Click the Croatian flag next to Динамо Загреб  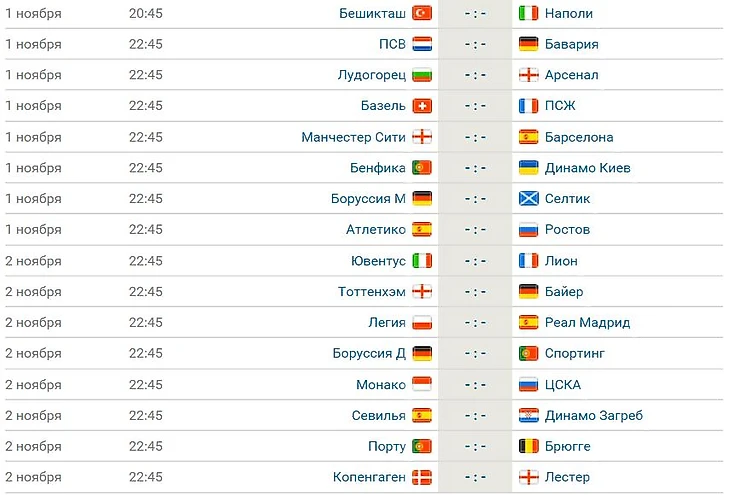pyautogui.click(x=529, y=416)
